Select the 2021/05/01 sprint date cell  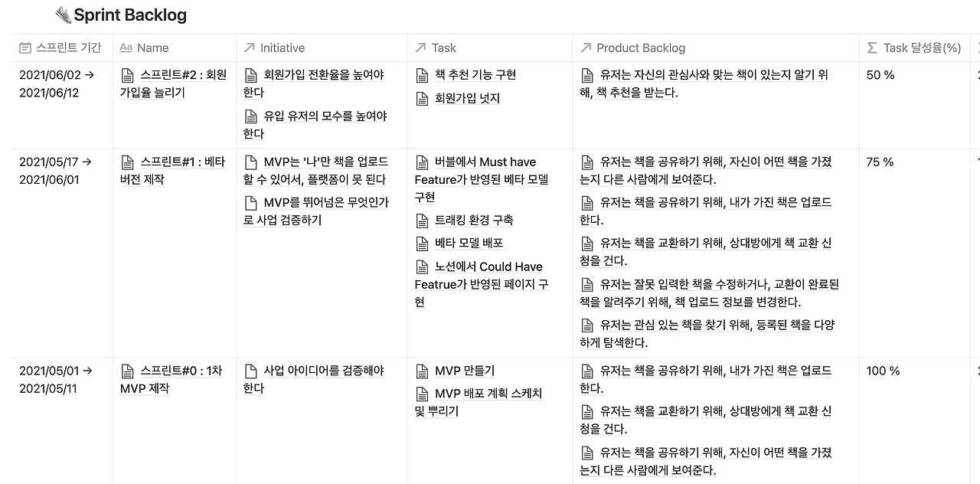click(55, 379)
